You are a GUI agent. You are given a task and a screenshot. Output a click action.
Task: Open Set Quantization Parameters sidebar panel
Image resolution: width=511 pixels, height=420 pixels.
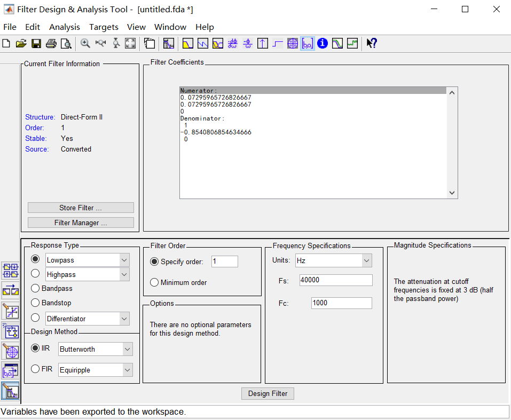pos(11,311)
